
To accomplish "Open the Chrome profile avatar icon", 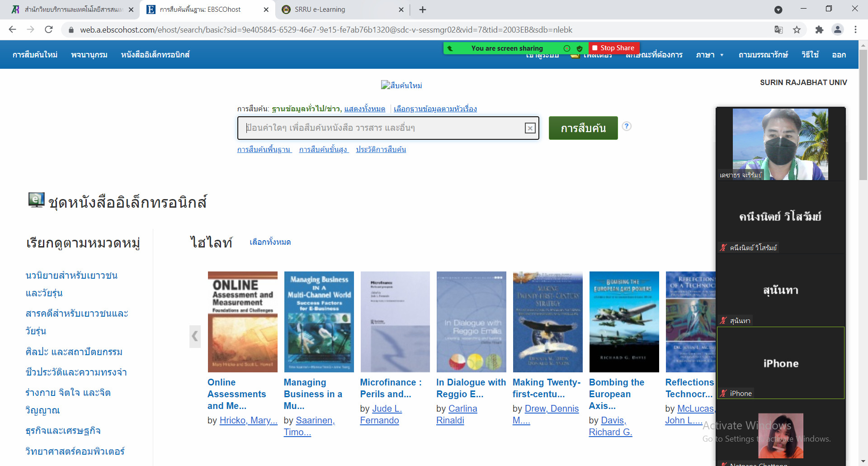I will pyautogui.click(x=838, y=30).
